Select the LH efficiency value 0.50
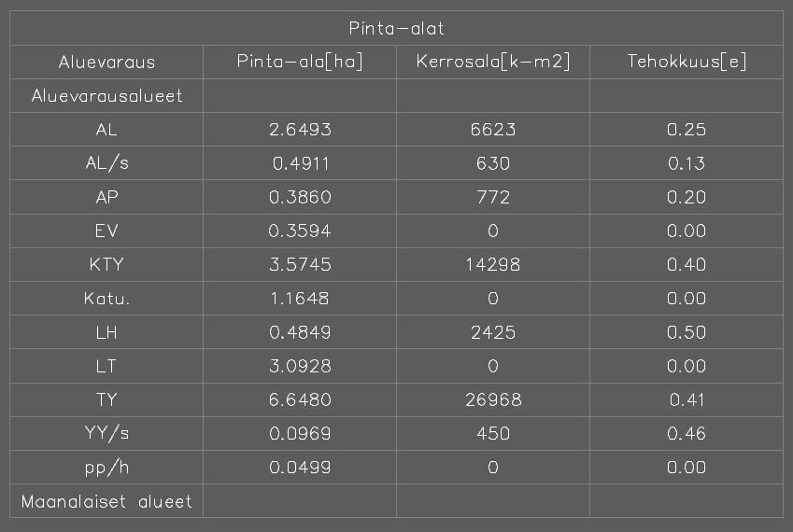793x532 pixels. pos(687,332)
